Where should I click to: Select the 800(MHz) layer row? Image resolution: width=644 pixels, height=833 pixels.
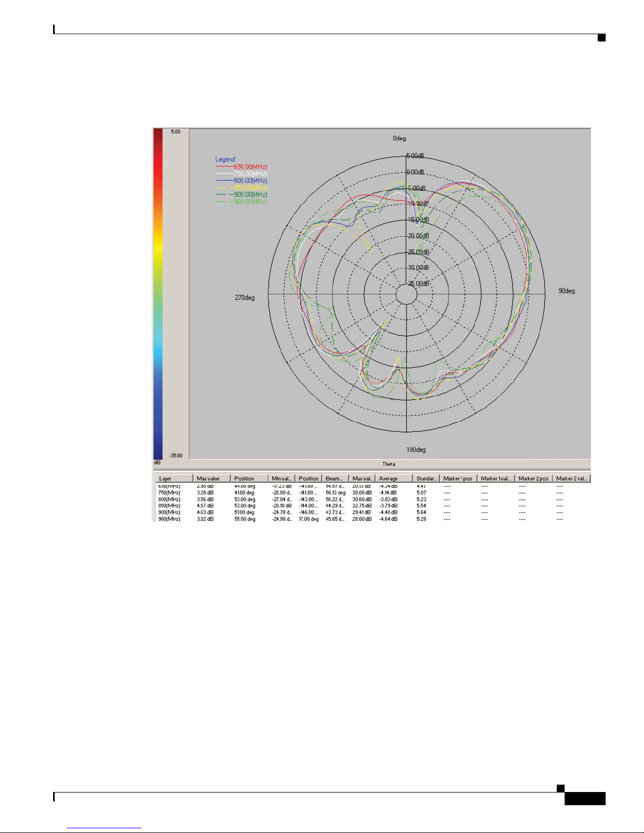[x=169, y=499]
